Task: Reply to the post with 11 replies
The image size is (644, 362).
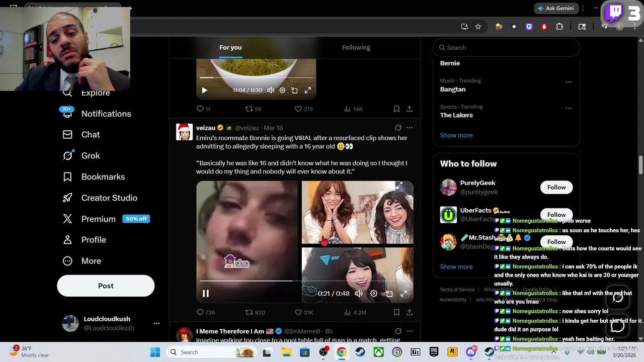Action: (x=203, y=109)
